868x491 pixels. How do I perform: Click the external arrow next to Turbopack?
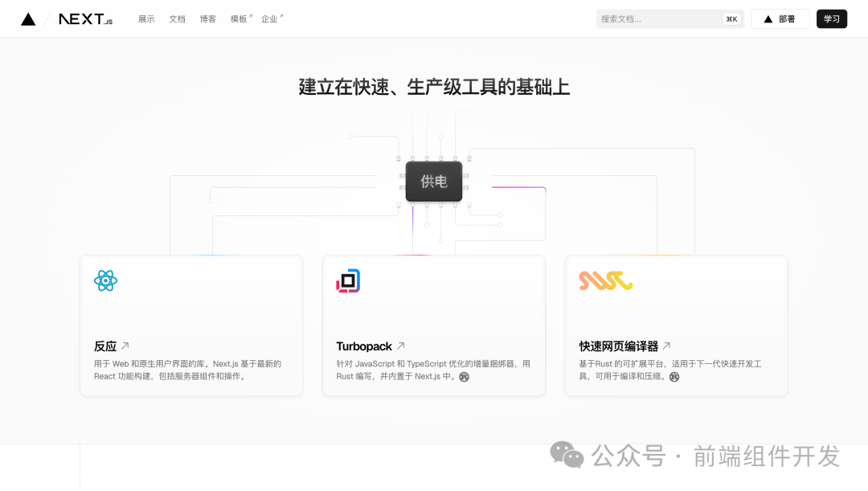pyautogui.click(x=402, y=346)
